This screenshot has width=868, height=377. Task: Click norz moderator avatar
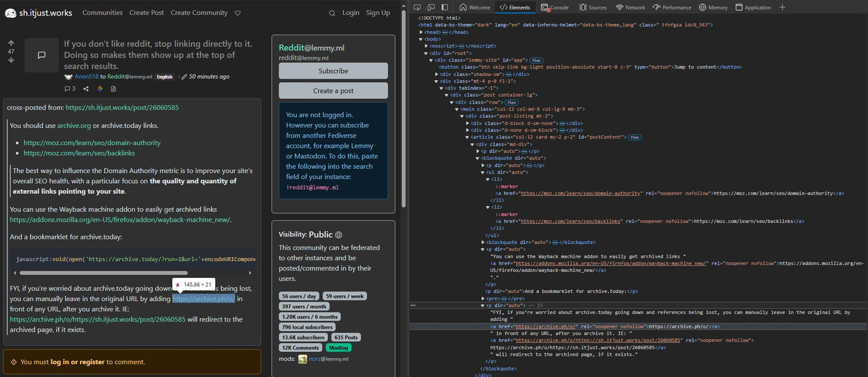tap(302, 359)
